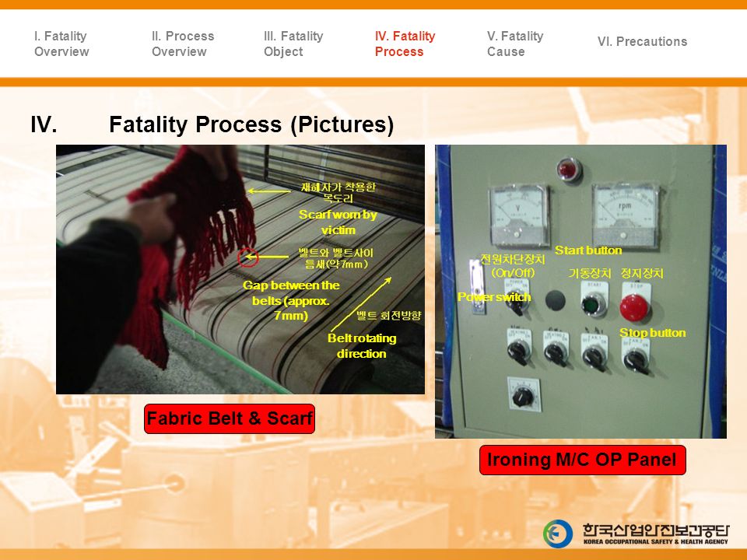Click the rpm meter gauge
Screen dimensions: 747x560
click(625, 215)
